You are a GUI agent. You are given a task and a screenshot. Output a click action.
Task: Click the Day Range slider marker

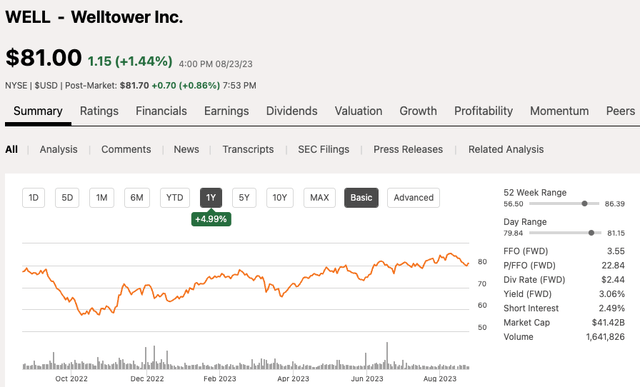tap(591, 233)
